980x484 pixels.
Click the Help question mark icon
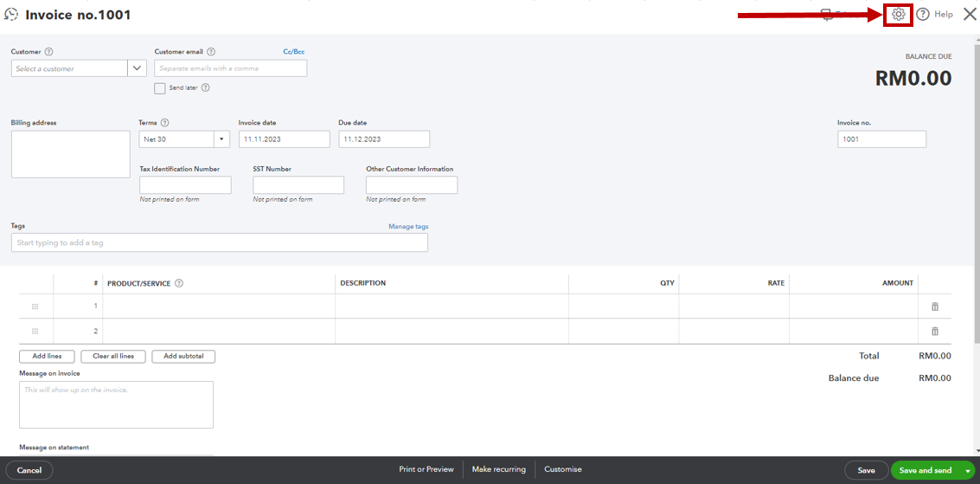[x=923, y=15]
